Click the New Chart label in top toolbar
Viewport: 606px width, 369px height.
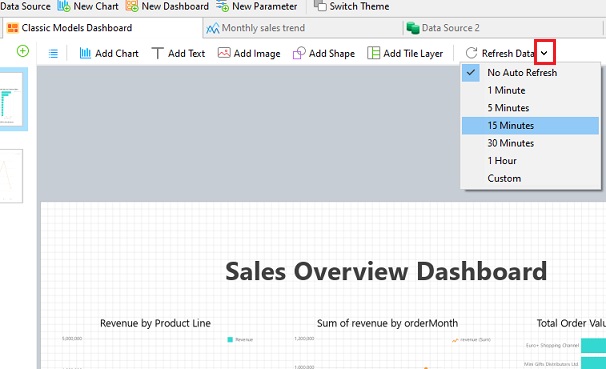click(96, 7)
